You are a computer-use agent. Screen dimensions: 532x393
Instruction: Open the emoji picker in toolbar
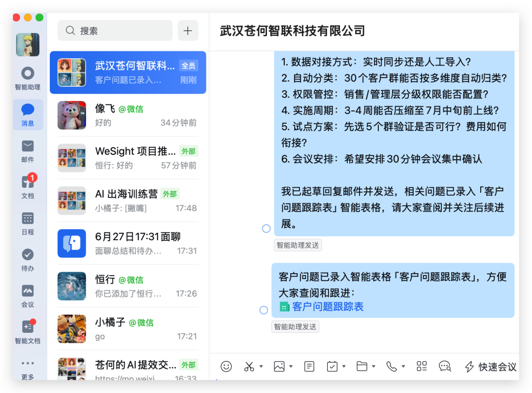[226, 366]
